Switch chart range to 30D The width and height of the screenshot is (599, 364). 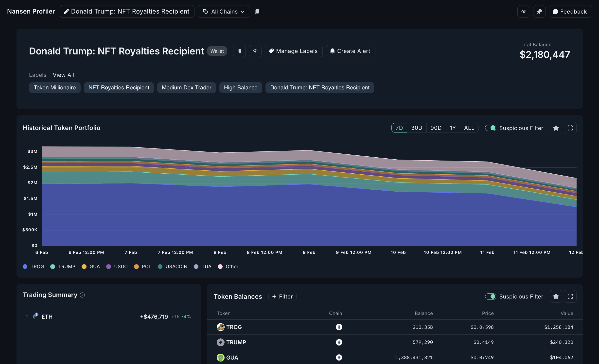417,128
